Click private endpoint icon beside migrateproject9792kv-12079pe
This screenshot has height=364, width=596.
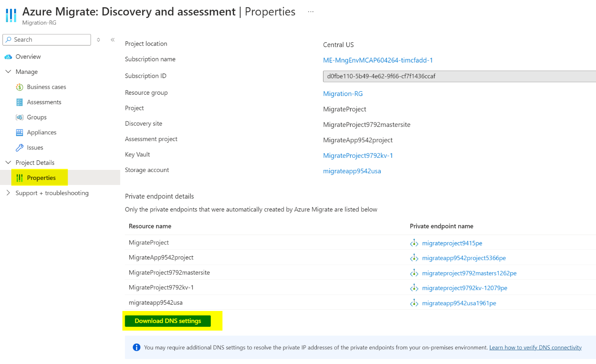pyautogui.click(x=414, y=288)
